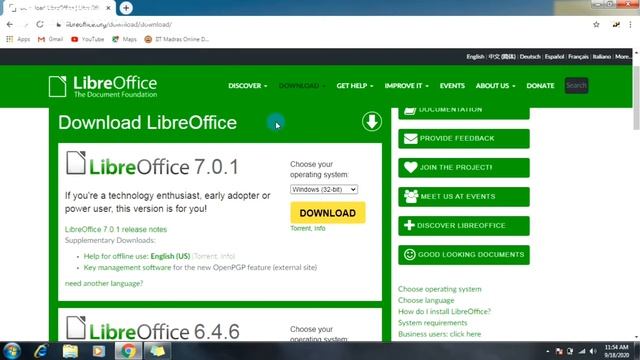Click the volume icon in system tray

(x=593, y=351)
